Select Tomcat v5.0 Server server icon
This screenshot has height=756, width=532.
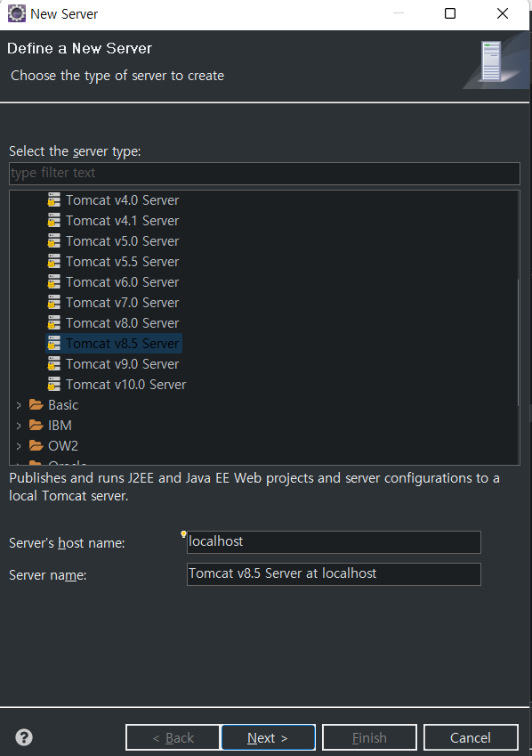click(54, 241)
